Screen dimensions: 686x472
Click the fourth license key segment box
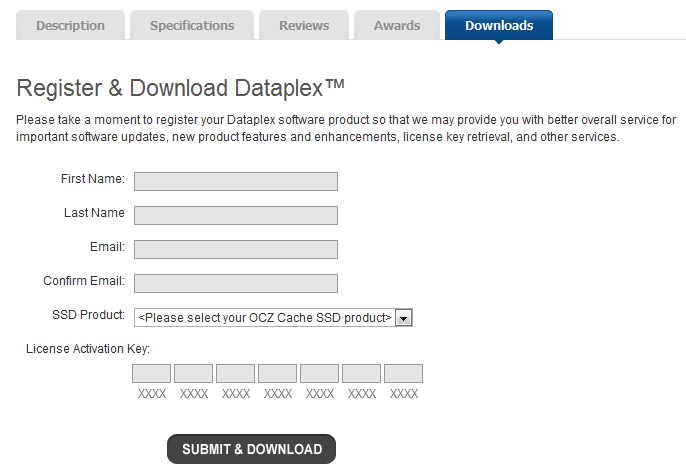277,374
